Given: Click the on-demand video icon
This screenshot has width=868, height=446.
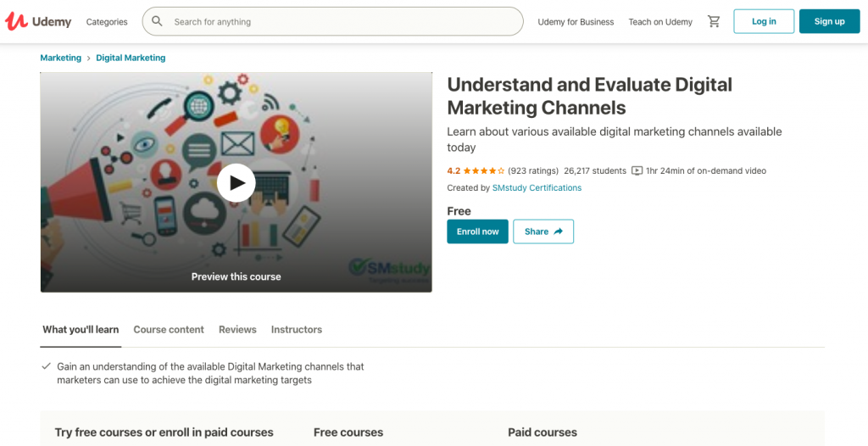Looking at the screenshot, I should (637, 170).
